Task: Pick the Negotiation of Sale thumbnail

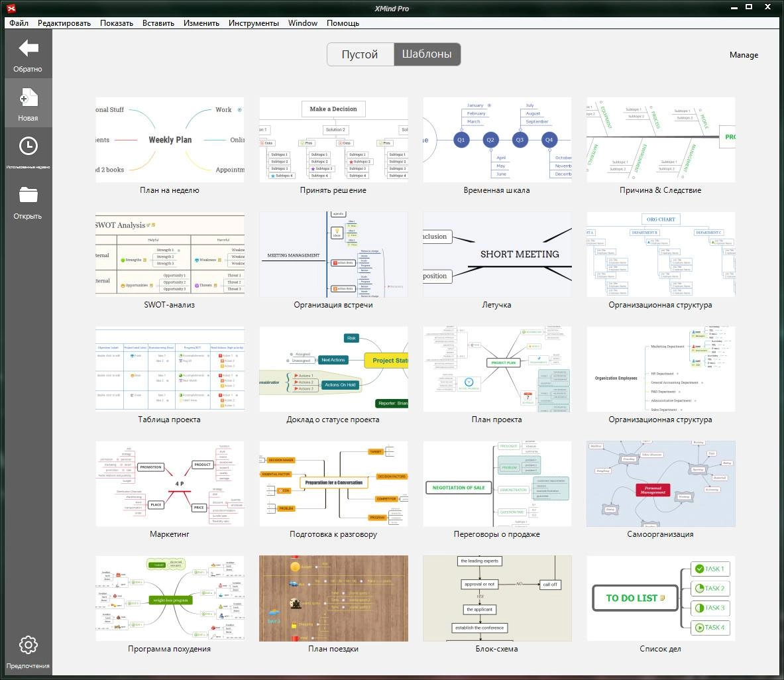Action: (x=497, y=484)
